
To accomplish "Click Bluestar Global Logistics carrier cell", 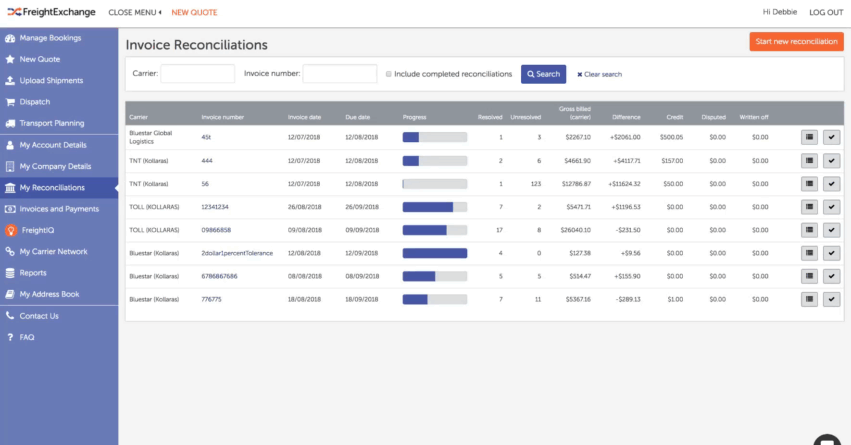I will coord(151,137).
